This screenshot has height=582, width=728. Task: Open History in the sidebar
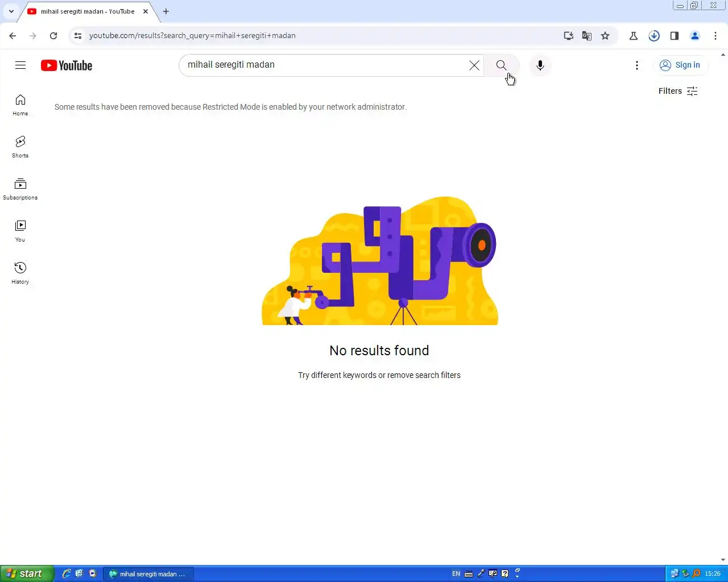click(x=20, y=273)
